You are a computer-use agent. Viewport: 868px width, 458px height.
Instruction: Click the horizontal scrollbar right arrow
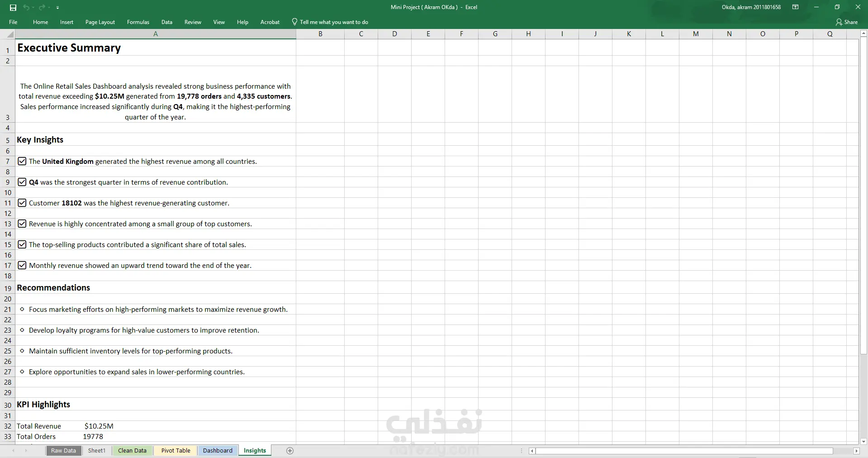(x=856, y=451)
